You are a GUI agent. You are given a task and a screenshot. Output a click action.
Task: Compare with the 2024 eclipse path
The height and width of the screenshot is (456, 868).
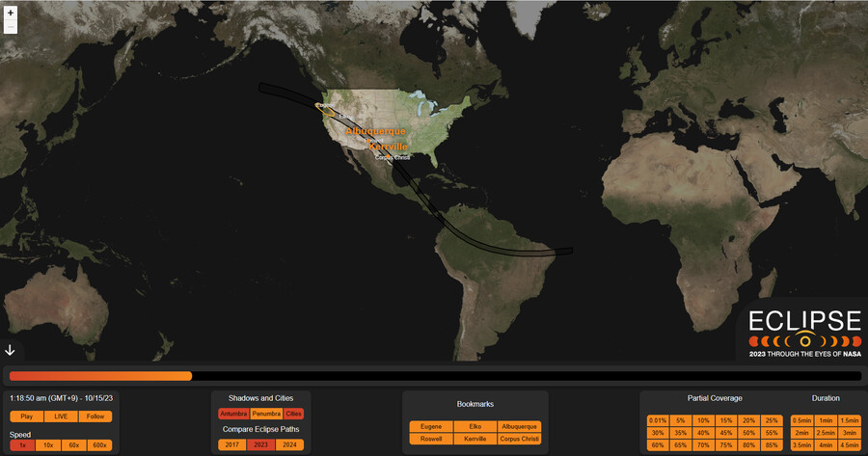(x=288, y=444)
